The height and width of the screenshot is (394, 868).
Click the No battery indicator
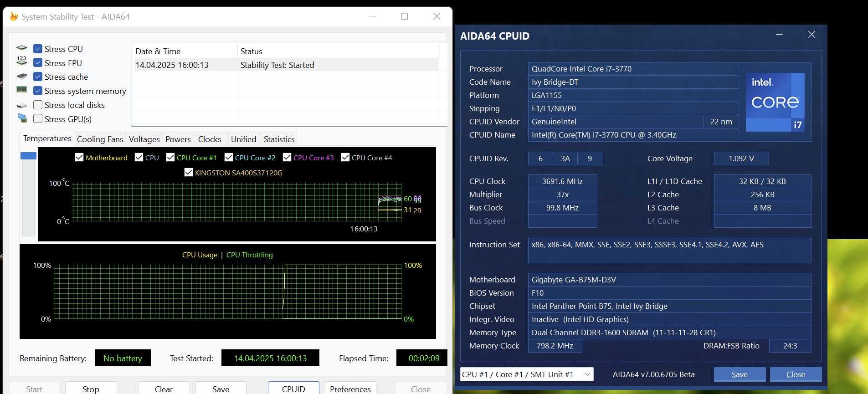pyautogui.click(x=123, y=358)
